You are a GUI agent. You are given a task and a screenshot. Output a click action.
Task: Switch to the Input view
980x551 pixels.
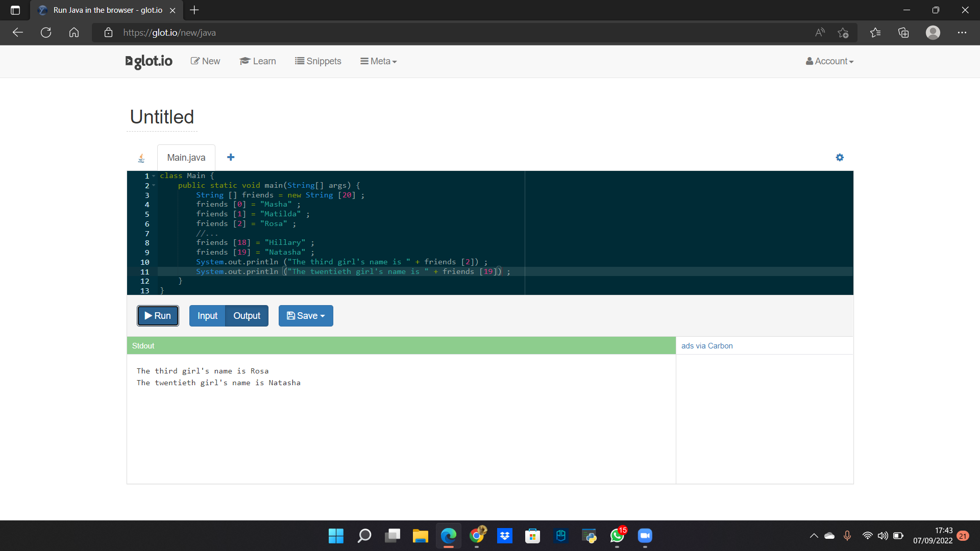pos(207,315)
